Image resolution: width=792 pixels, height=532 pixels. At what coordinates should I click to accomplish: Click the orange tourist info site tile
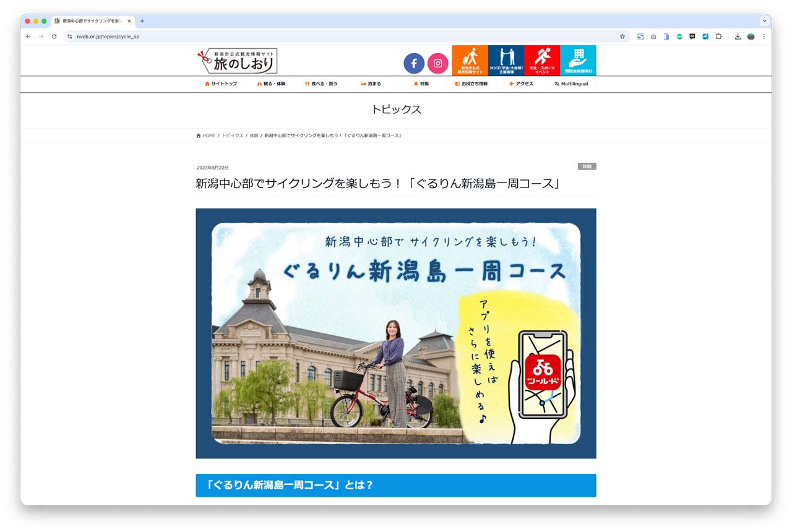pyautogui.click(x=470, y=61)
